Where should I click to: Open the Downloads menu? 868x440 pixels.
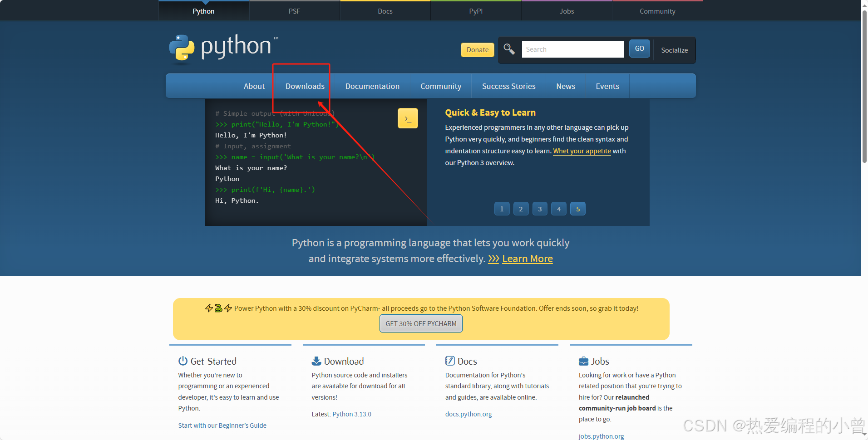[305, 86]
